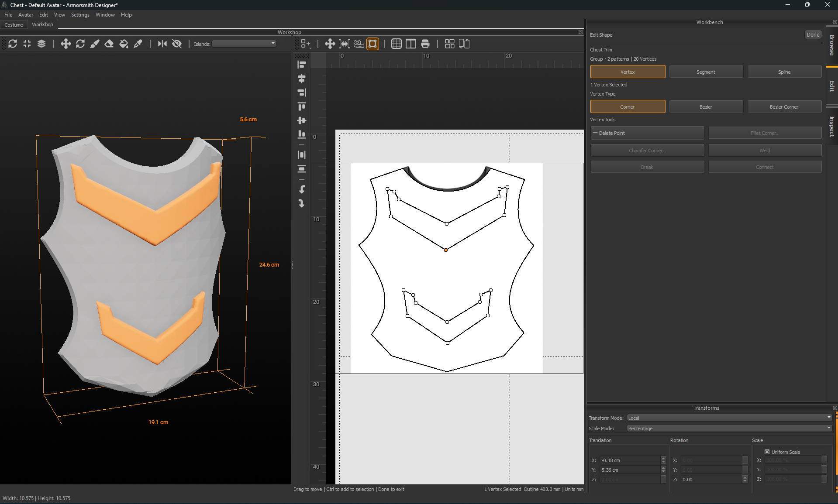The height and width of the screenshot is (504, 838).
Task: Click the four-squares arrange icon
Action: [x=450, y=44]
